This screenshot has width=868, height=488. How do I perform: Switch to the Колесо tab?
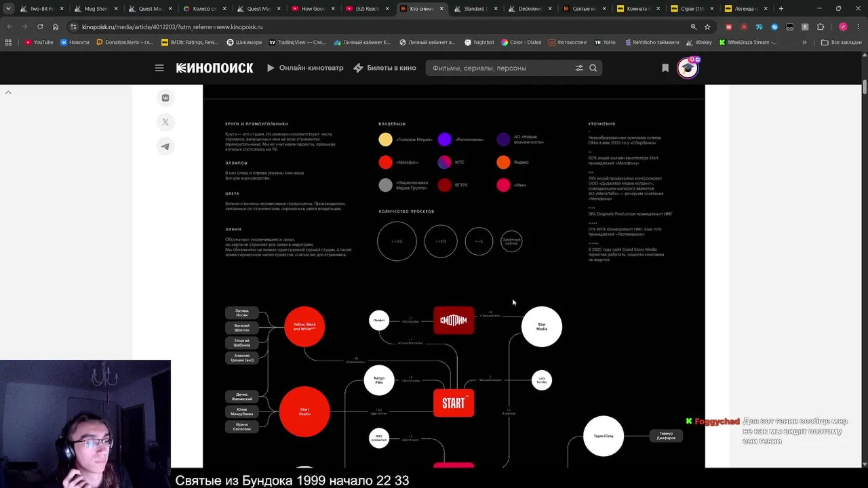click(205, 9)
